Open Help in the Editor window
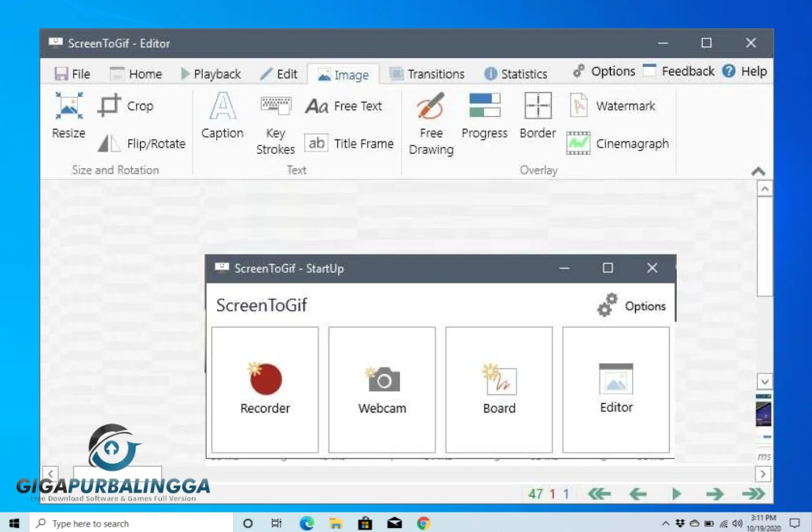 click(744, 72)
